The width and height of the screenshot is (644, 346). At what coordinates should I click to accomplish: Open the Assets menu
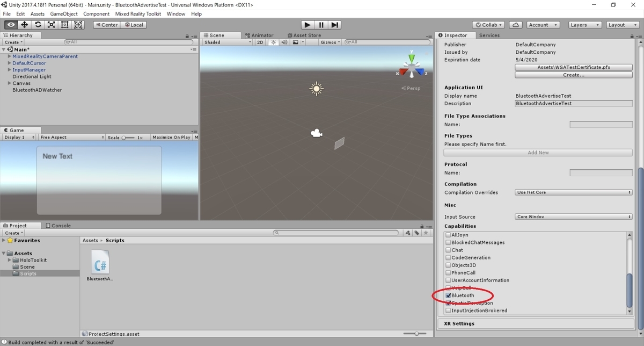(38, 13)
